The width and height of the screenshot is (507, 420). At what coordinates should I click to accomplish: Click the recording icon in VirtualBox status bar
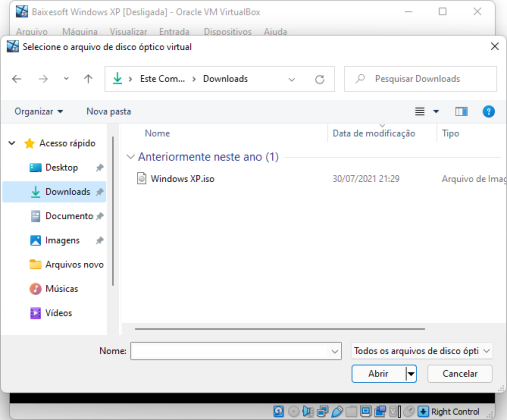(x=380, y=412)
